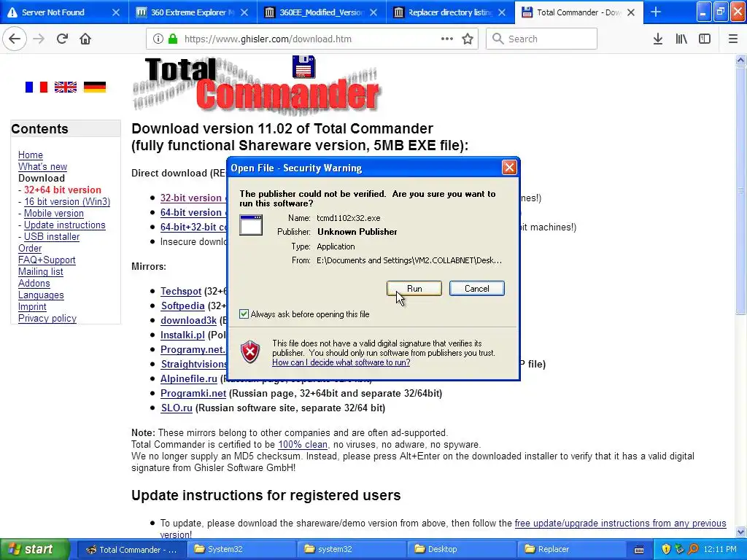Reload the current page
The height and width of the screenshot is (560, 747).
click(x=62, y=39)
